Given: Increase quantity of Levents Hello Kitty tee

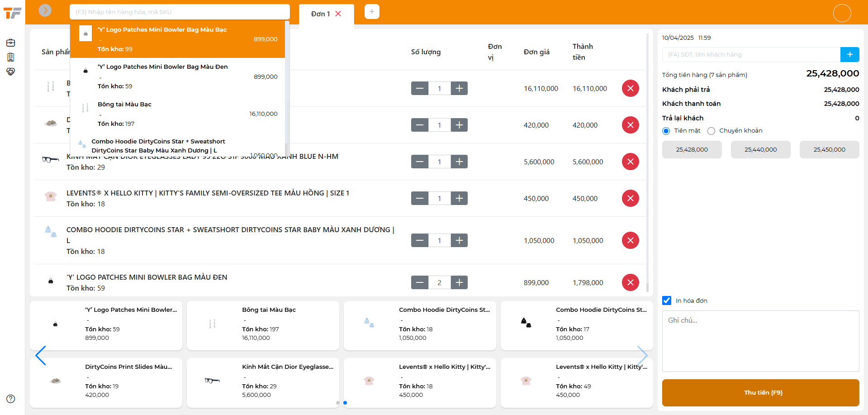Looking at the screenshot, I should pyautogui.click(x=459, y=198).
